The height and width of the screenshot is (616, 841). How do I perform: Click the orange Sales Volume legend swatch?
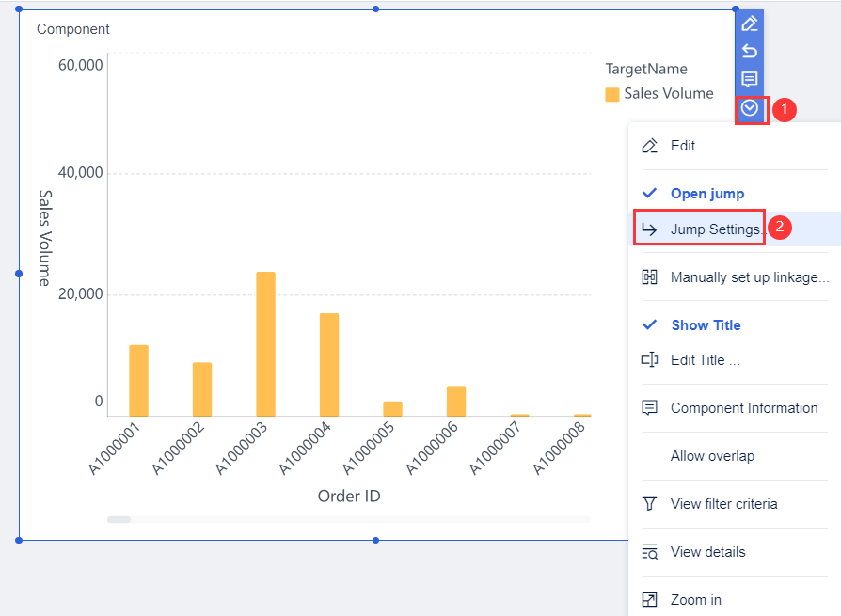(x=611, y=94)
